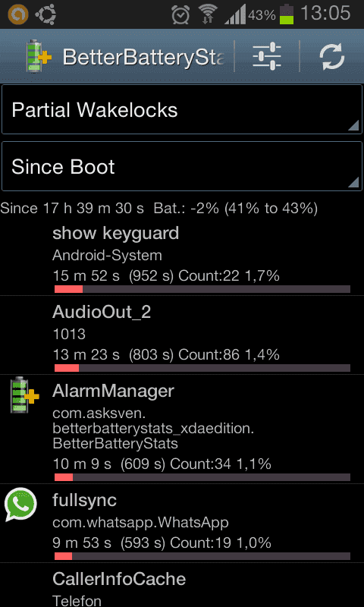Screen dimensions: 364x607
Task: Open the AlarmManager wakelock entry
Action: (x=182, y=429)
